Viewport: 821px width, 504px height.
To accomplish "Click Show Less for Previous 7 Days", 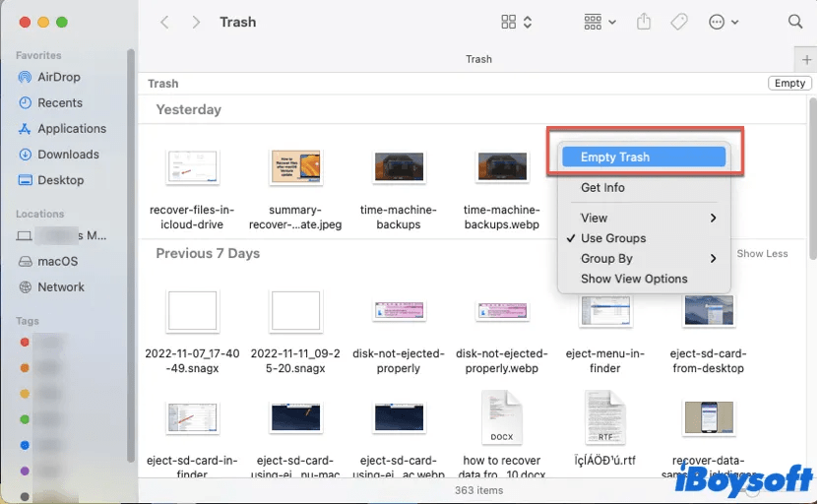I will pyautogui.click(x=762, y=253).
